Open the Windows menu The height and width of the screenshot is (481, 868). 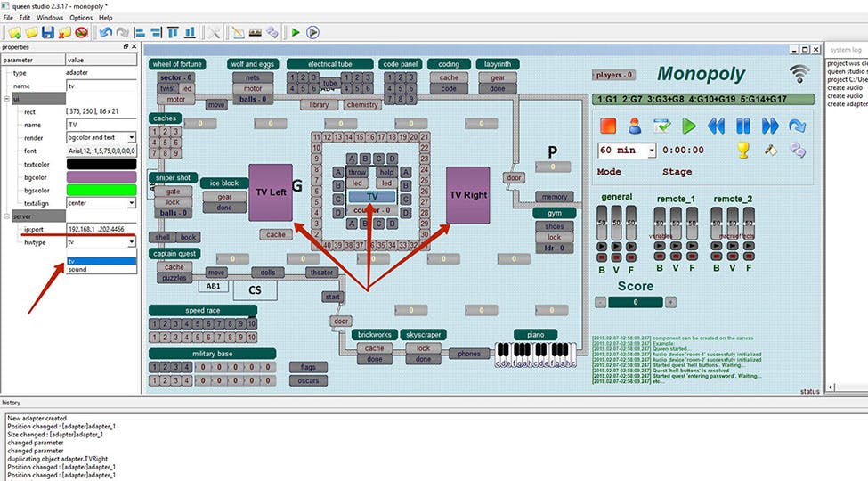[x=50, y=18]
